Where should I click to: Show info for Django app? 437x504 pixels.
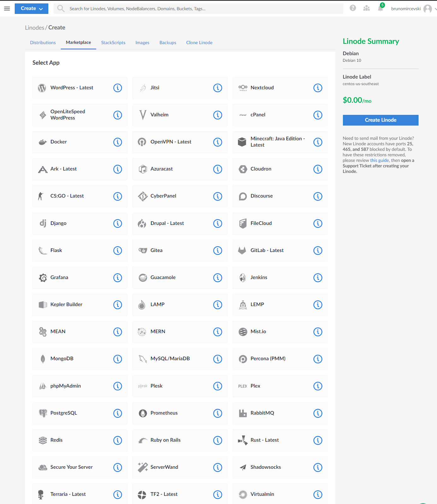point(118,223)
